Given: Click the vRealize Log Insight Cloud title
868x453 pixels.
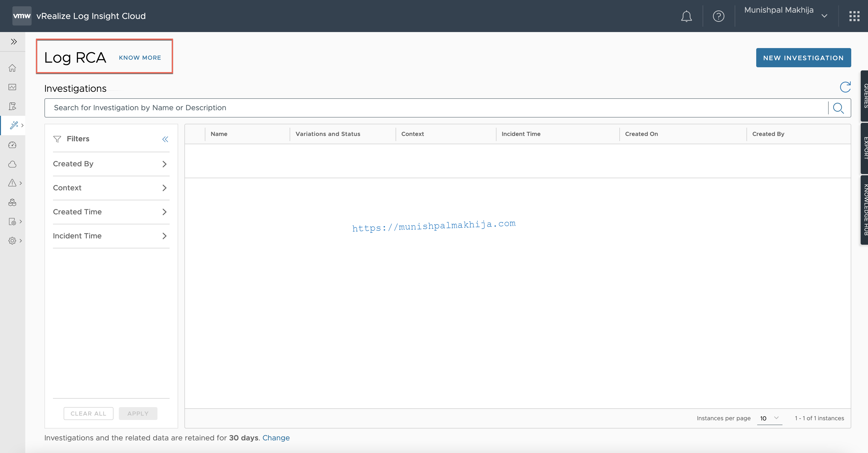Looking at the screenshot, I should pyautogui.click(x=91, y=16).
